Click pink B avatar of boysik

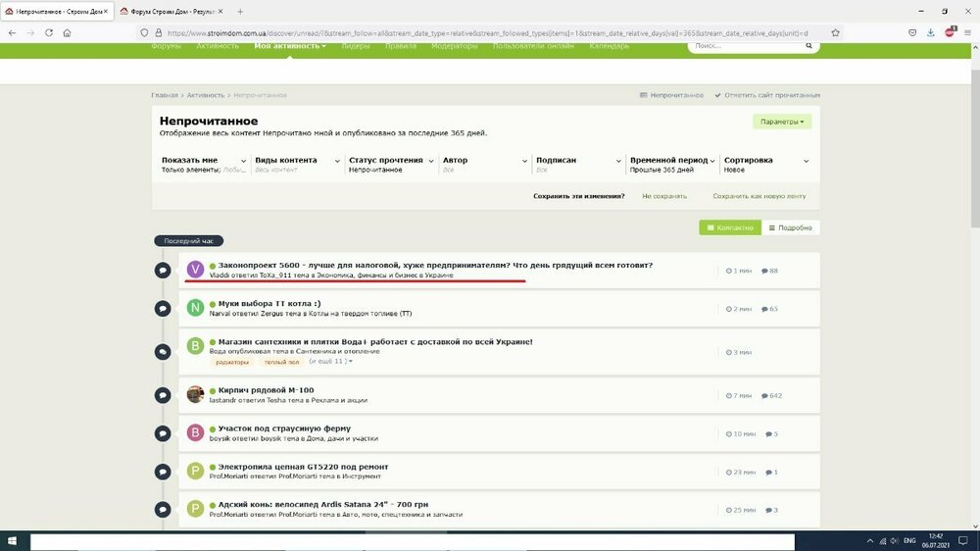[x=195, y=432]
